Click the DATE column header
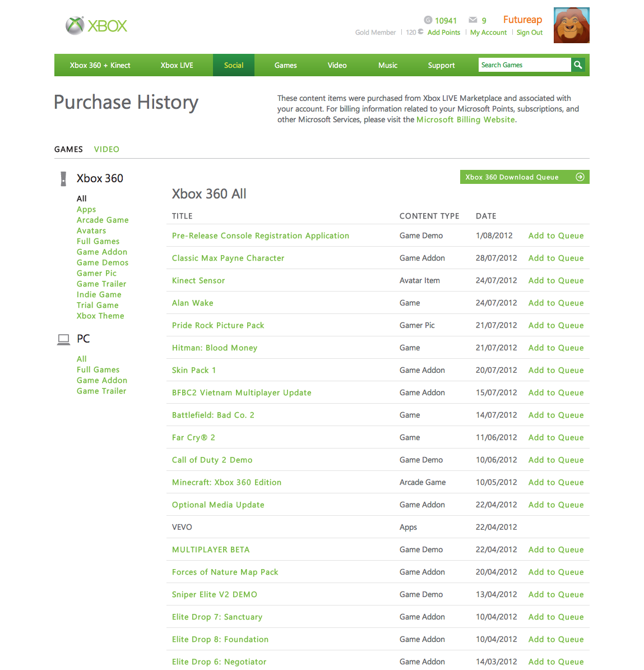The width and height of the screenshot is (644, 670). pyautogui.click(x=486, y=216)
